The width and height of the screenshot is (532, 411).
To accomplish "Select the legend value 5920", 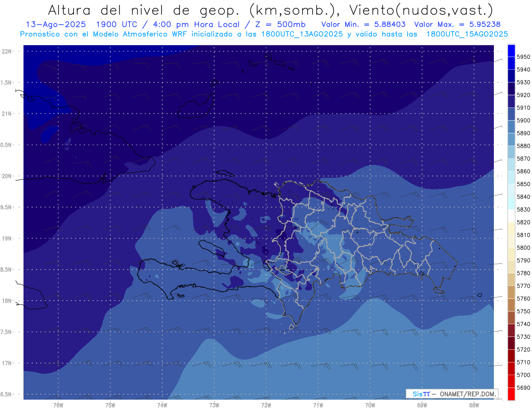I will click(x=524, y=95).
